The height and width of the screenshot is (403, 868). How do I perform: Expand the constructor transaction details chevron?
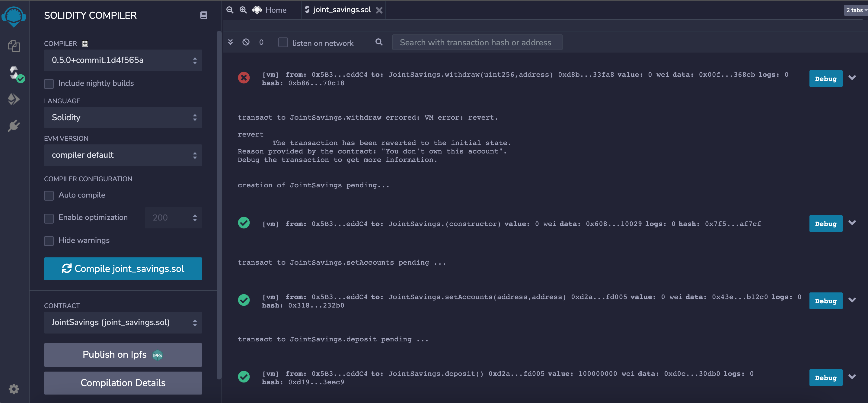point(852,223)
